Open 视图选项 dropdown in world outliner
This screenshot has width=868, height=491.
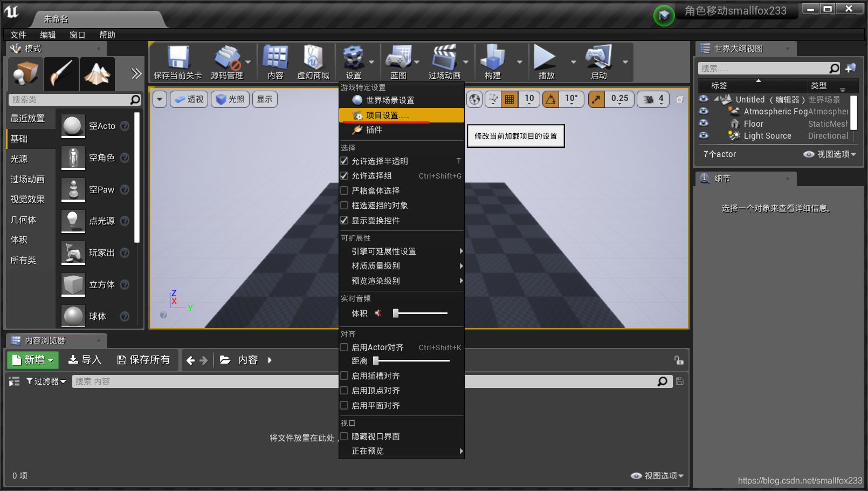pos(830,154)
